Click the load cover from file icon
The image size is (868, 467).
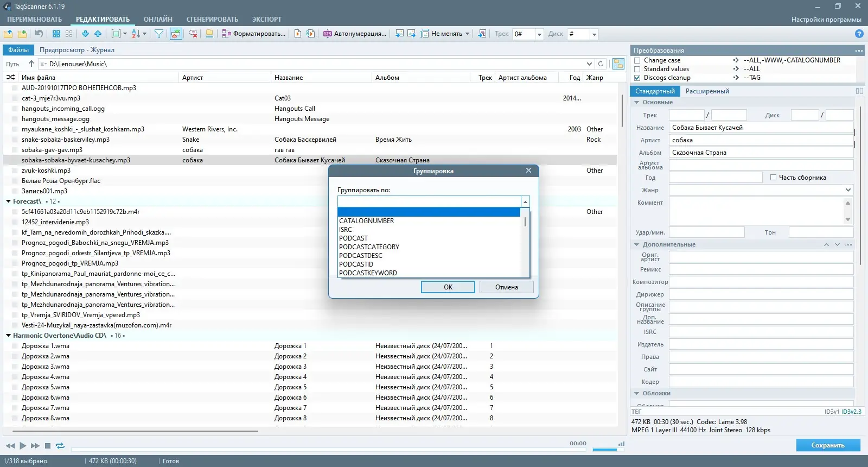pyautogui.click(x=399, y=34)
